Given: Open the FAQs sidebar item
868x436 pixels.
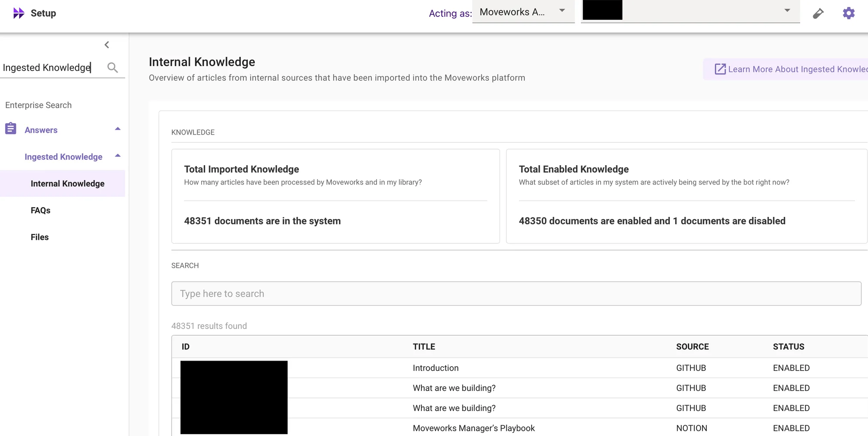Looking at the screenshot, I should point(40,210).
